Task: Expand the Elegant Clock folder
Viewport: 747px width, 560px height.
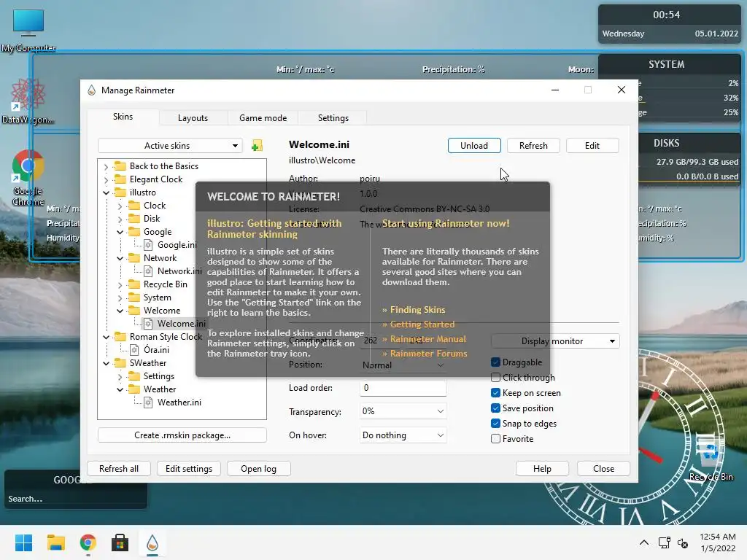Action: point(106,179)
